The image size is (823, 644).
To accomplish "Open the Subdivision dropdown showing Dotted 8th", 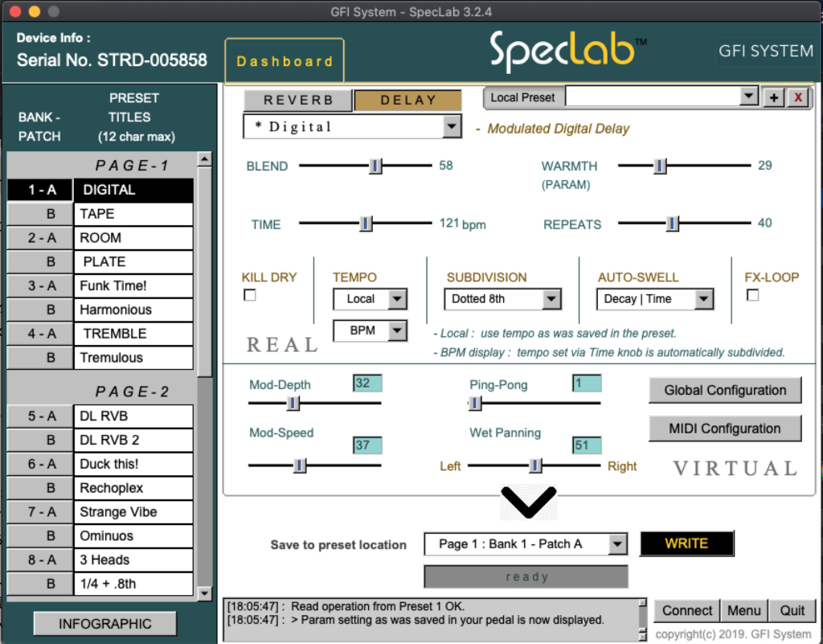I will [x=502, y=299].
